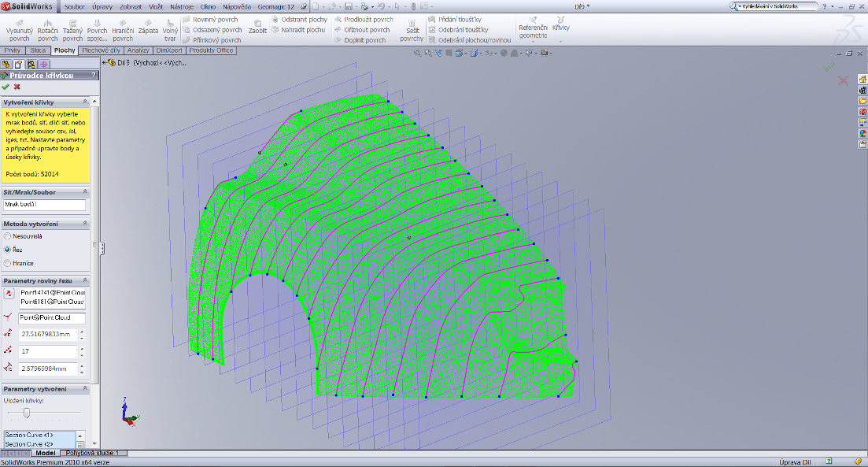This screenshot has height=467, width=868.
Task: Activate the Sešít povrchy tool
Action: tap(411, 28)
